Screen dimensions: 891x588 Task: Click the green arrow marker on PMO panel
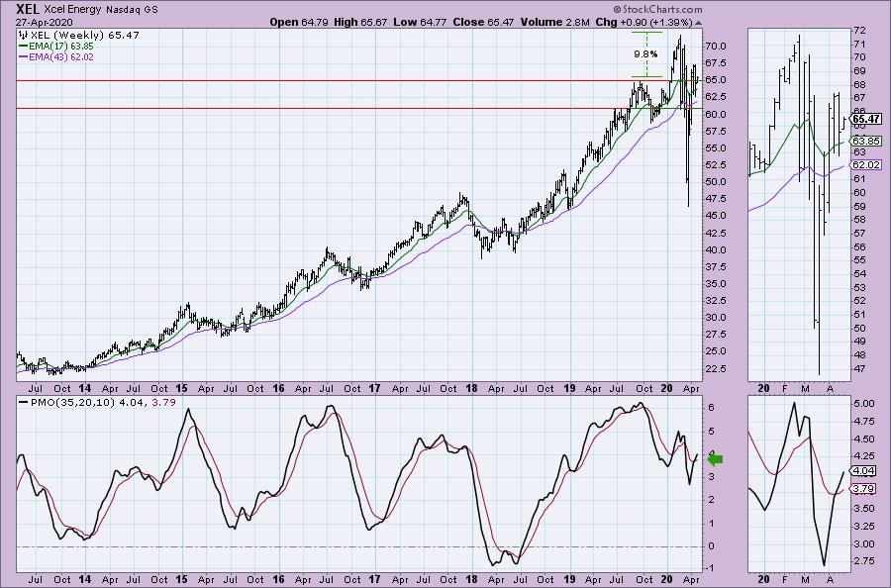(x=716, y=459)
